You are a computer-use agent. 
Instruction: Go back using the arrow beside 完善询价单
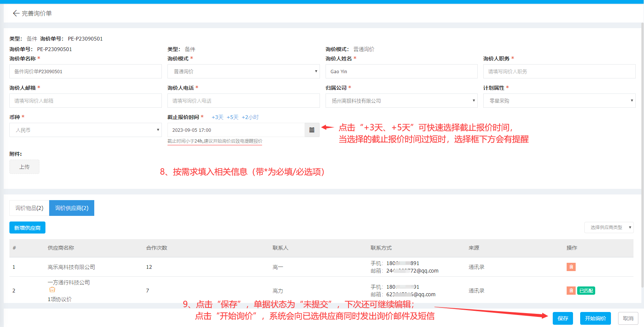[x=16, y=14]
